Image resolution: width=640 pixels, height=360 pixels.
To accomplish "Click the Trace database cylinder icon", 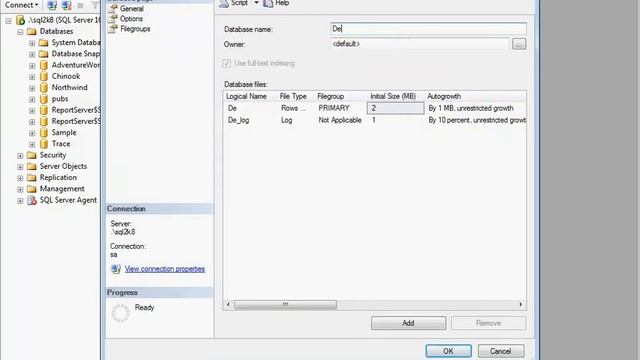I will point(44,144).
